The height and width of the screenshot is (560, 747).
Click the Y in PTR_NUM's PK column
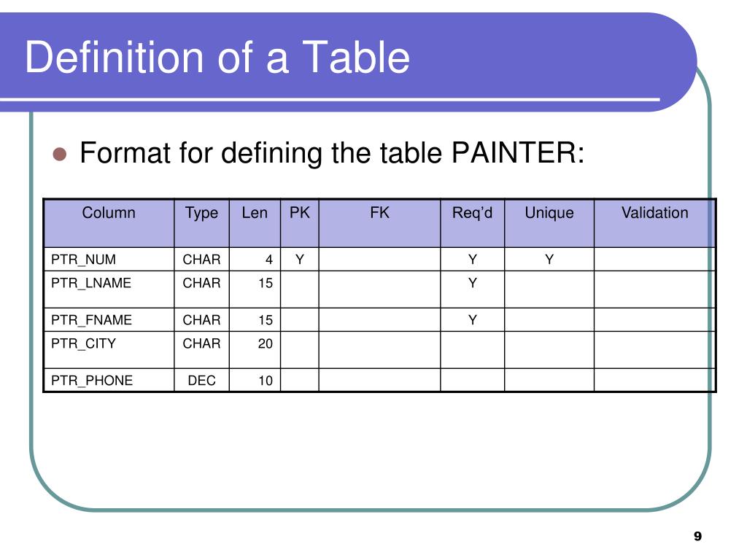pos(300,260)
